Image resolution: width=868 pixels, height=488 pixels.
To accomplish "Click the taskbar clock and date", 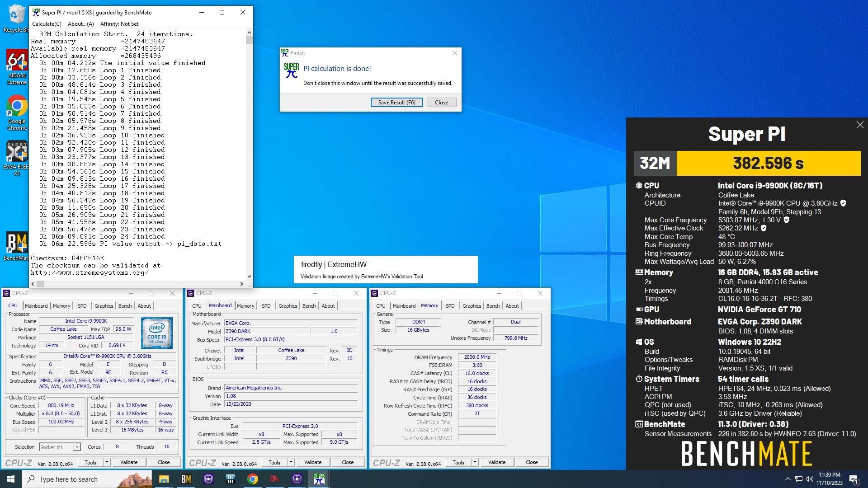I will (x=830, y=479).
